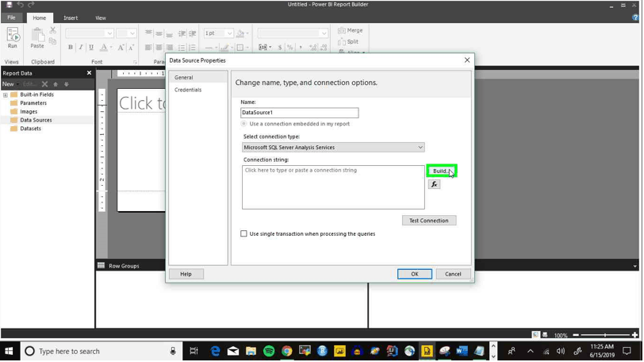Click the Test Connection button
The image size is (644, 362).
[x=429, y=221]
